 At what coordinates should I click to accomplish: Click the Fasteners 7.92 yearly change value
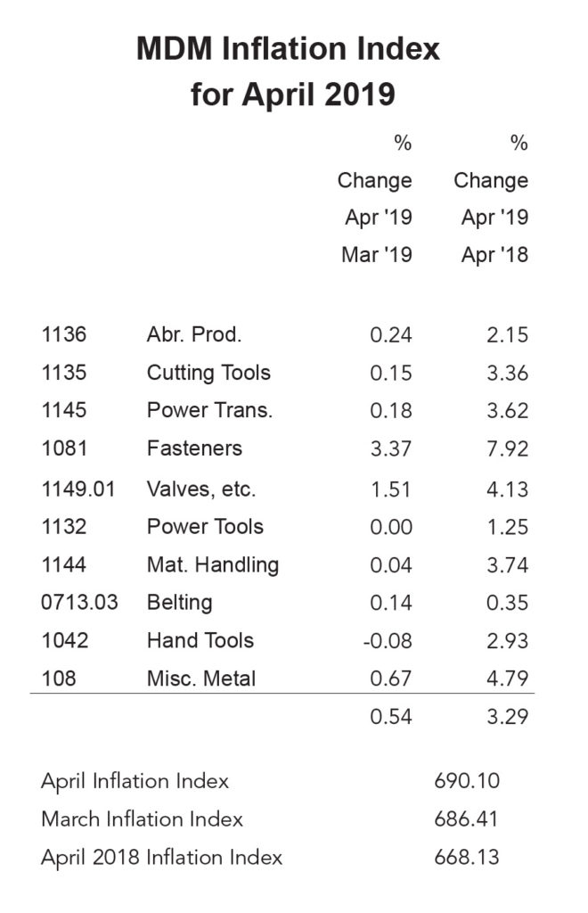(x=507, y=448)
